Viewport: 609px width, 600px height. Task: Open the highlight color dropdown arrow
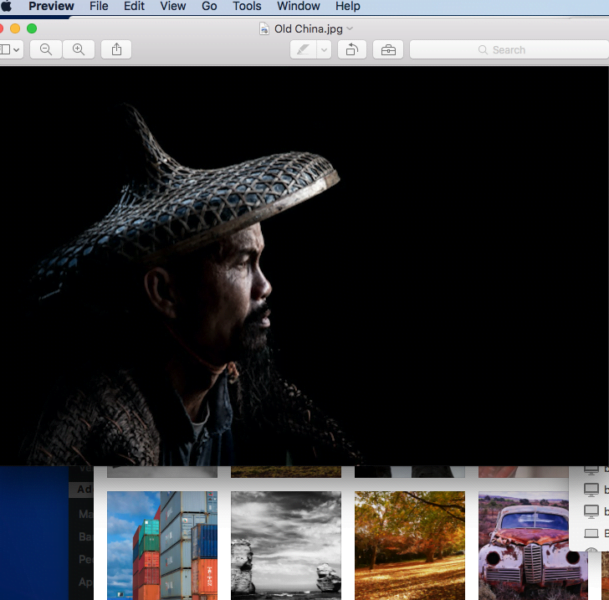coord(324,49)
